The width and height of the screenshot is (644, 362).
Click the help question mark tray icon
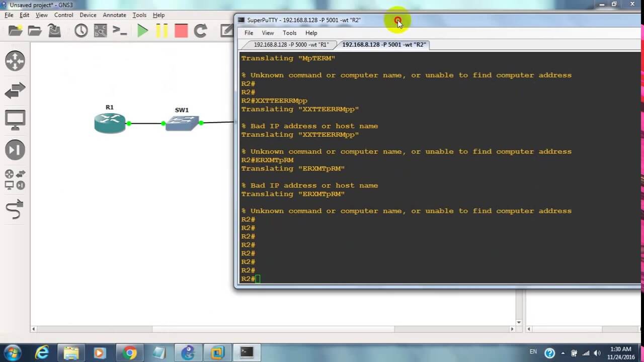[549, 353]
